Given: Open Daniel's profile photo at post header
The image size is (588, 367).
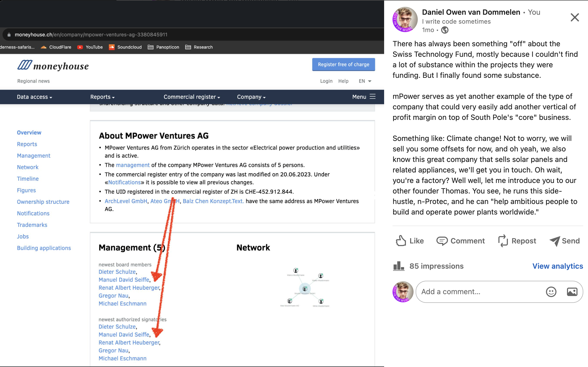Looking at the screenshot, I should click(405, 19).
